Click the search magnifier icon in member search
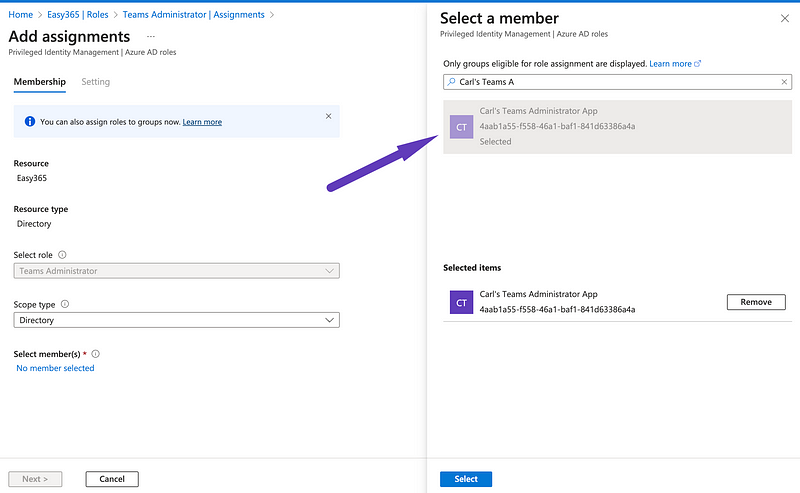Viewport: 800px width, 493px height. [451, 82]
